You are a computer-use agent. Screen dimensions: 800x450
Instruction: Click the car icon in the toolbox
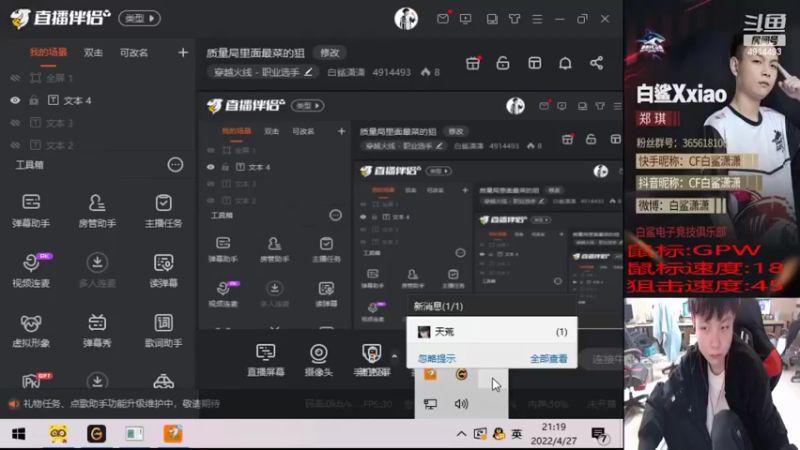point(163,381)
